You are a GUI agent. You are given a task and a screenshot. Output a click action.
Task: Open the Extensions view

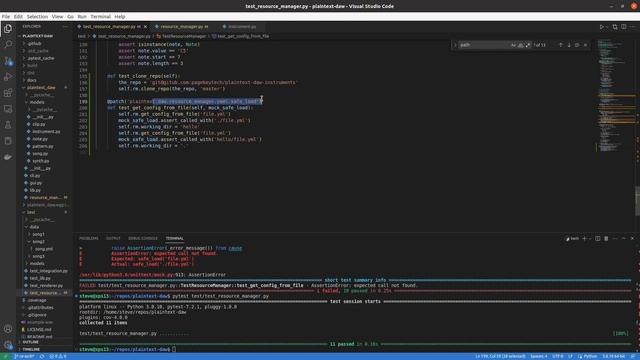pyautogui.click(x=8, y=93)
